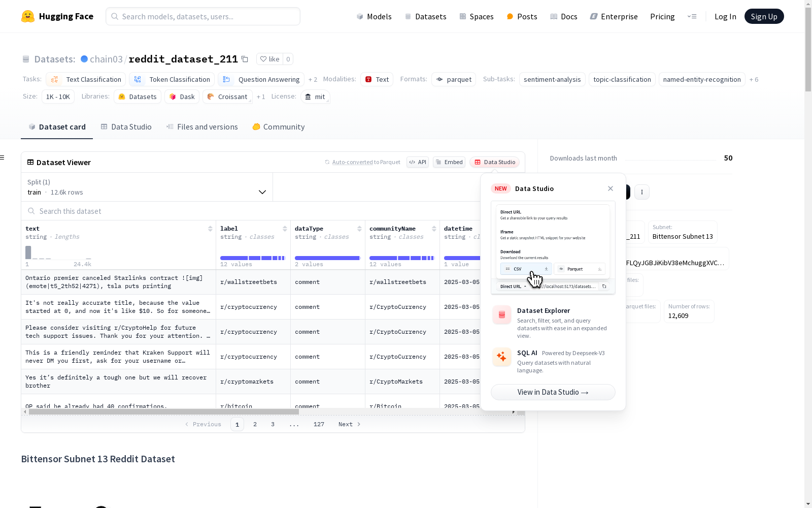Screen dimensions: 812x508
Task: Sort the communityName column
Action: pos(434,229)
